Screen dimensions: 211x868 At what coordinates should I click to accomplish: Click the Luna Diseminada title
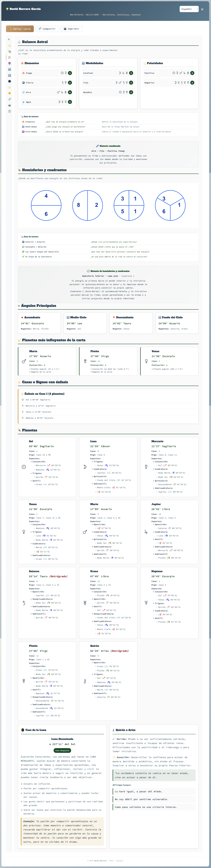pyautogui.click(x=62, y=739)
